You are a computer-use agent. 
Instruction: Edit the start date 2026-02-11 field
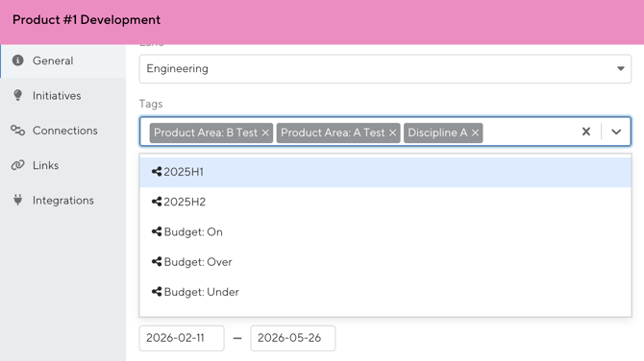click(182, 338)
